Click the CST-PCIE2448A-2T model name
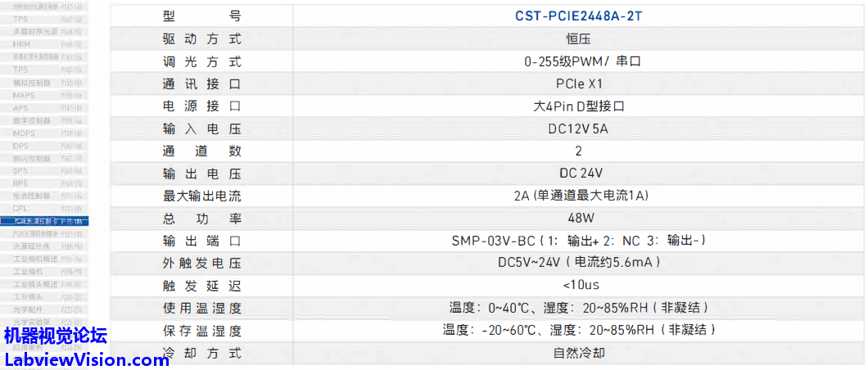Viewport: 868px width, 370px height. 578,16
